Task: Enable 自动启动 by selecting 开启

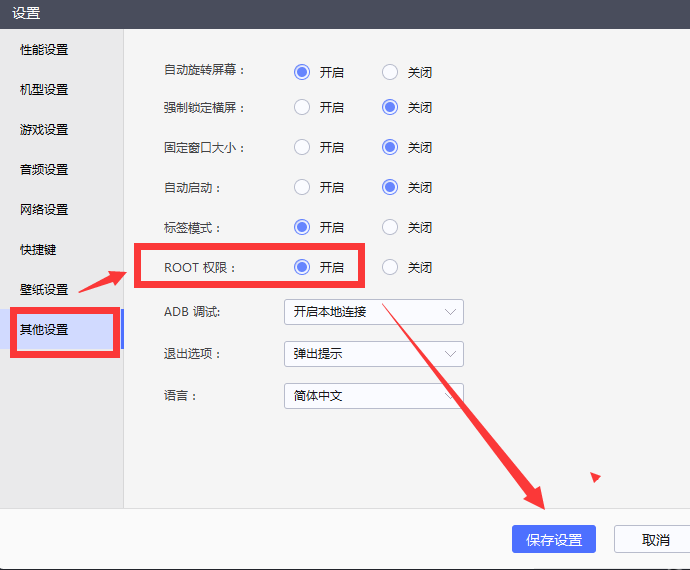Action: coord(302,187)
